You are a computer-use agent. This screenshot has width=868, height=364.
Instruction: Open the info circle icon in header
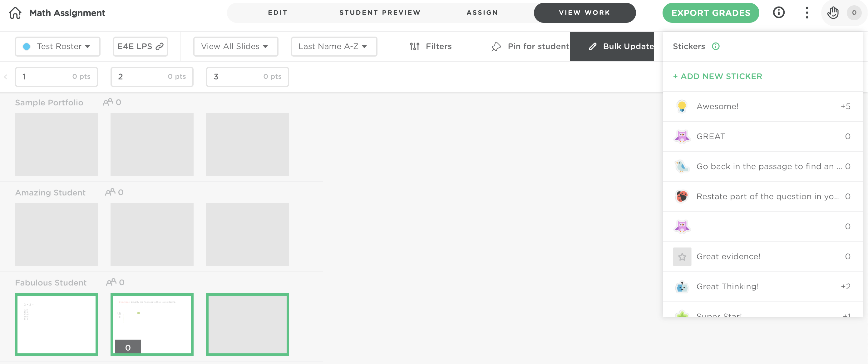click(778, 13)
